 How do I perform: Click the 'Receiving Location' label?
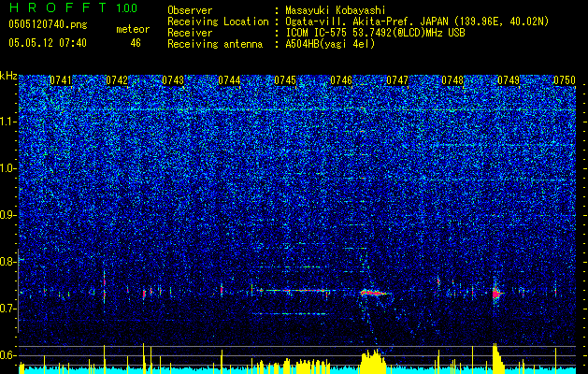pyautogui.click(x=218, y=22)
